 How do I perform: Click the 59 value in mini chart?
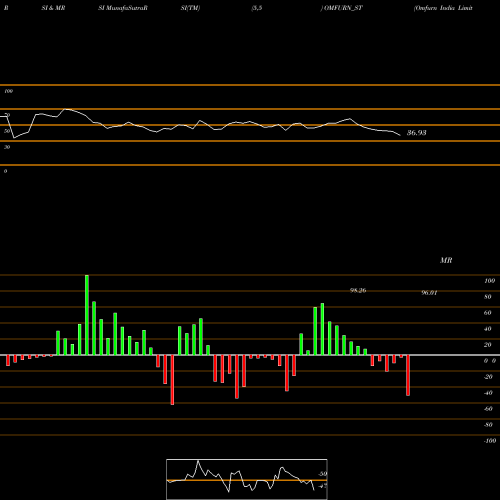coord(323,474)
